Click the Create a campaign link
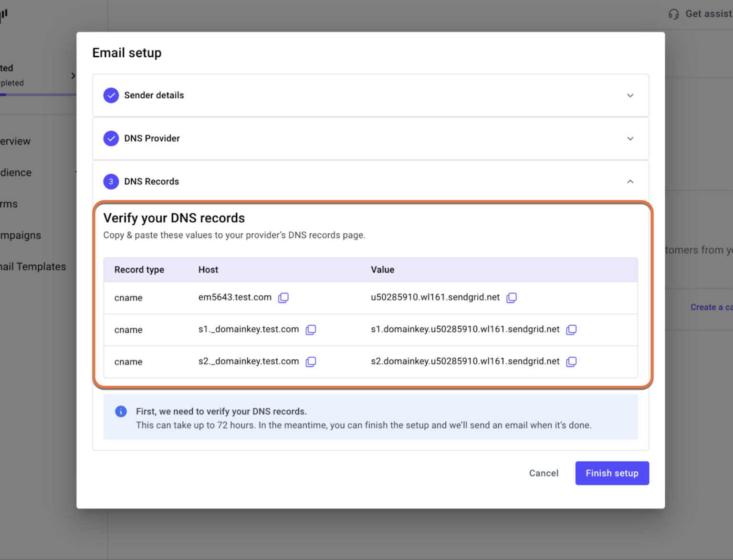Viewport: 733px width, 560px height. coord(712,307)
